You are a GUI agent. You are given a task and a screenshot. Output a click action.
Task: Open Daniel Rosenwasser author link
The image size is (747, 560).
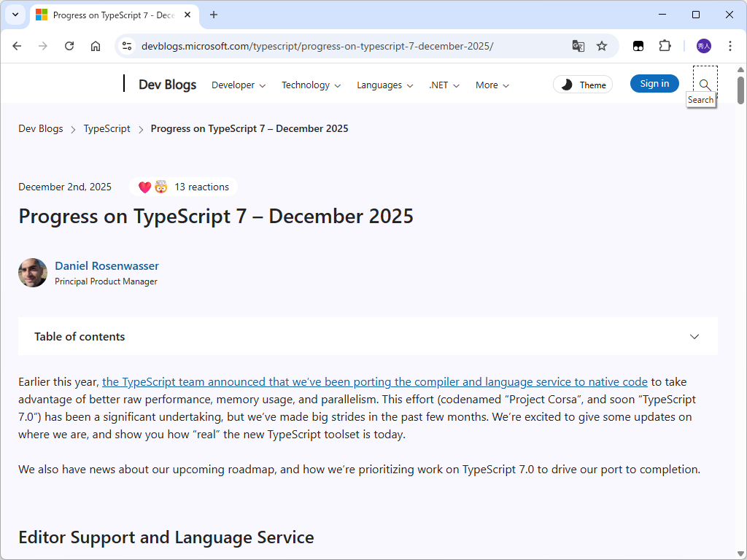pyautogui.click(x=107, y=265)
